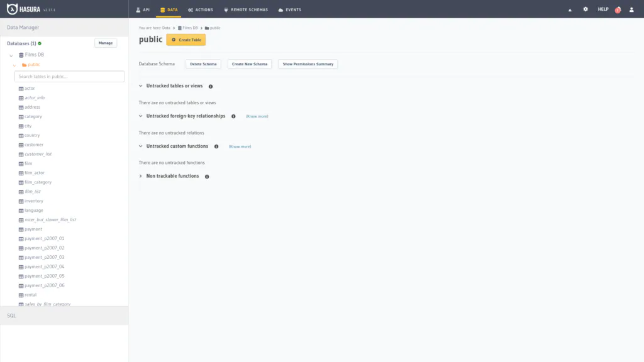This screenshot has height=362, width=644.
Task: Click table icon next to country
Action: [21, 136]
